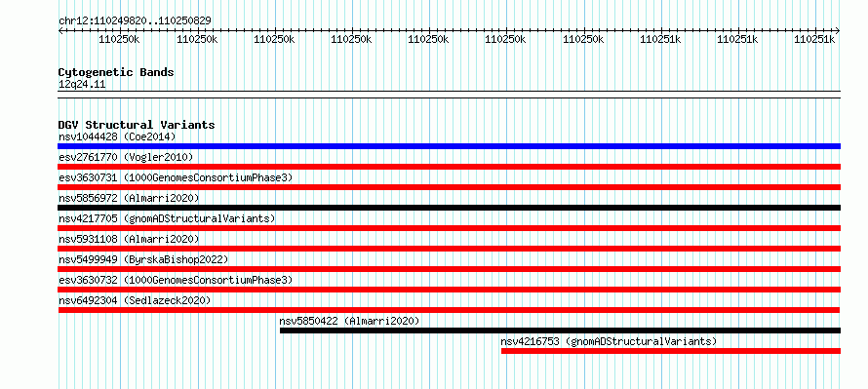Click the 12q24.11 cytogenetic band line
868x389 pixels.
[x=449, y=95]
